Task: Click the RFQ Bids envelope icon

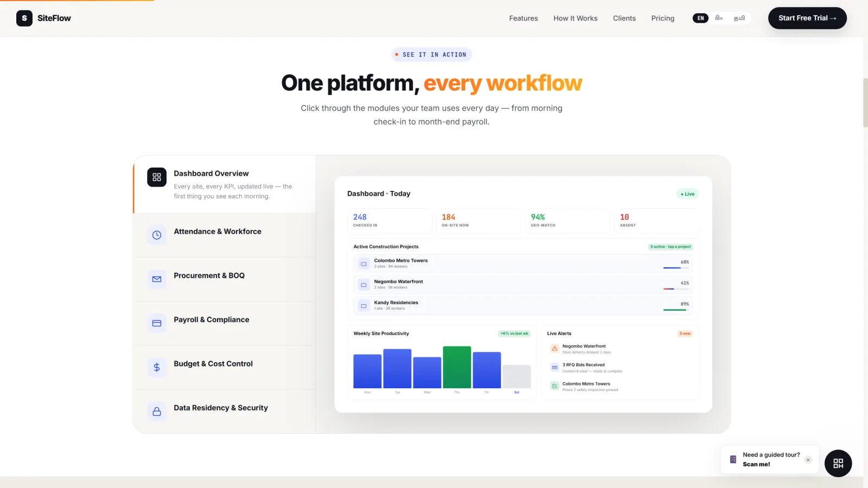Action: [554, 368]
